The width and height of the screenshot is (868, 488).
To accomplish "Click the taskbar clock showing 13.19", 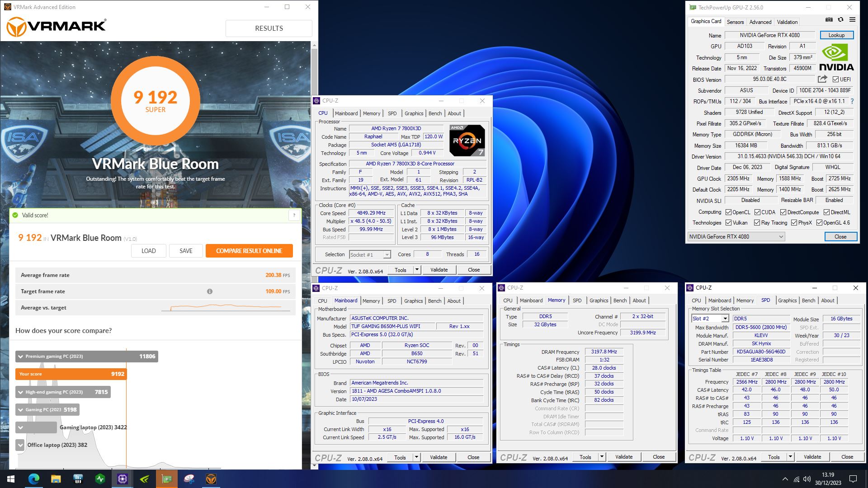I will point(828,479).
